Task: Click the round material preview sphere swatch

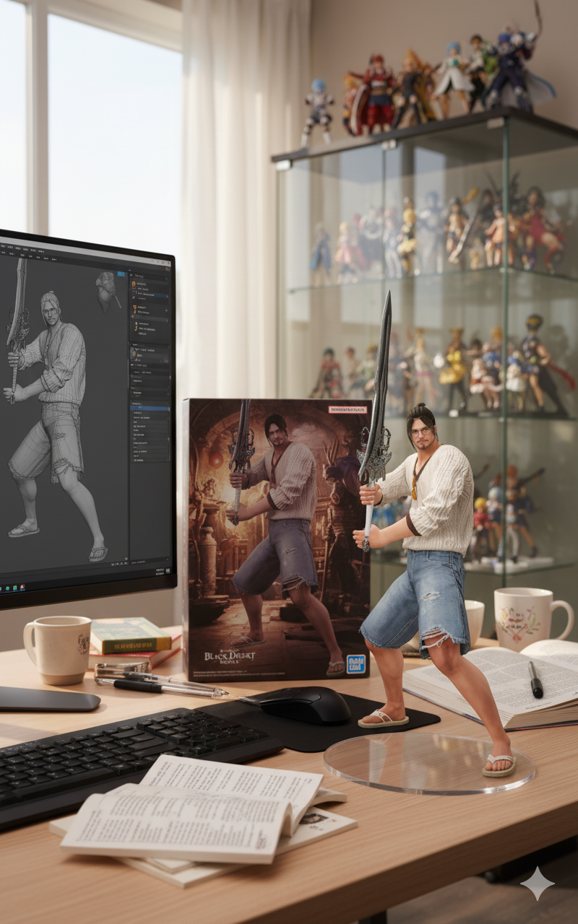Action: tap(134, 354)
